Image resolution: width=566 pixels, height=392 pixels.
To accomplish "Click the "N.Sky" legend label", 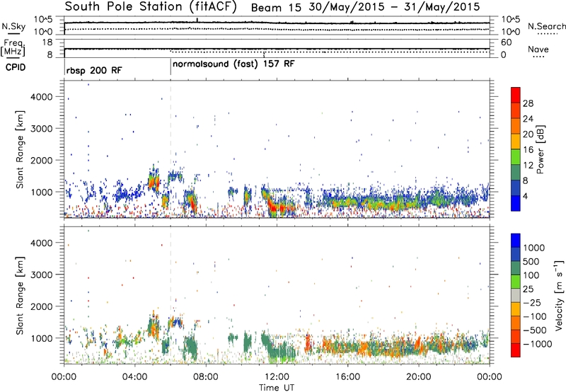I will (13, 26).
